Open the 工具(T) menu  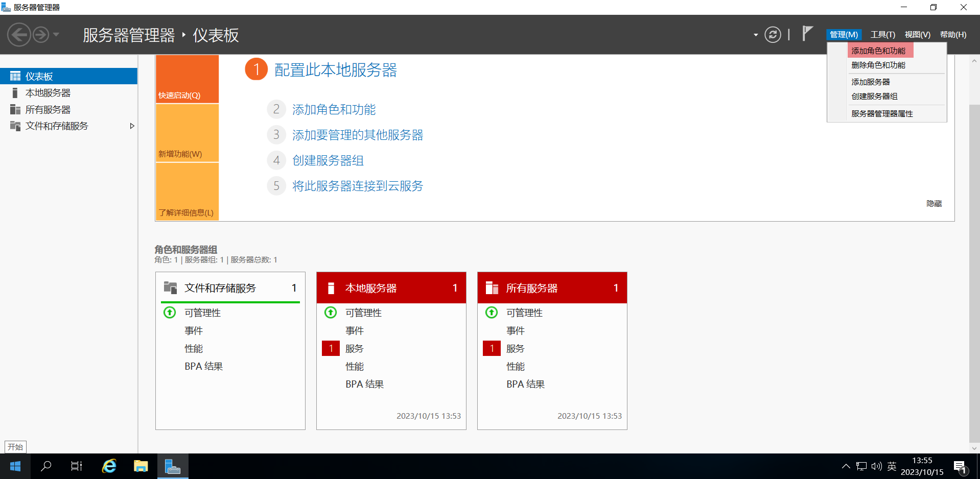[883, 35]
